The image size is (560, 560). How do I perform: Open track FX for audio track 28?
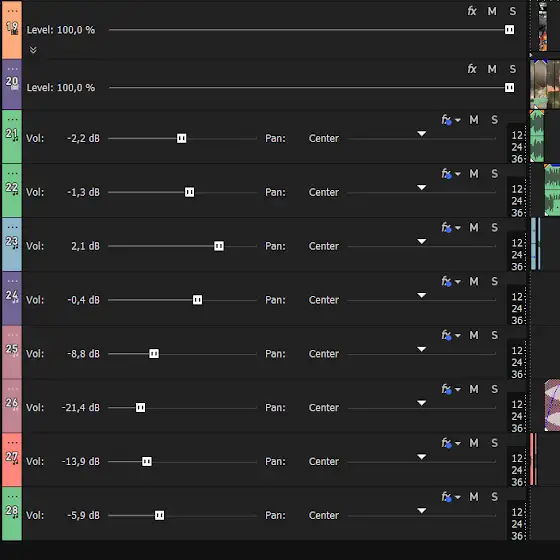tap(446, 497)
